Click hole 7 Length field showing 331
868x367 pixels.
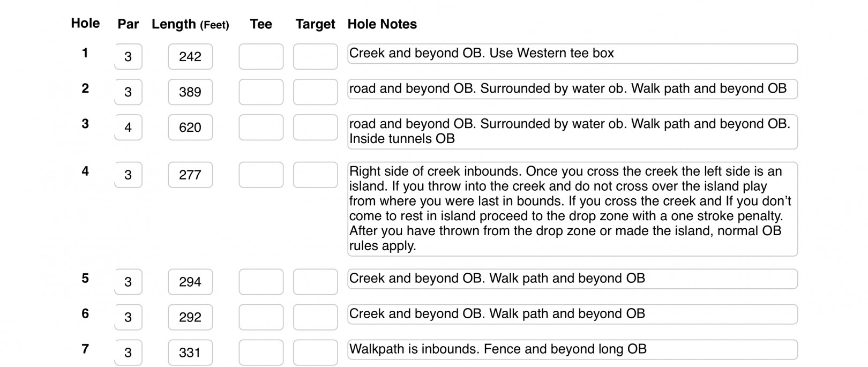tap(190, 353)
